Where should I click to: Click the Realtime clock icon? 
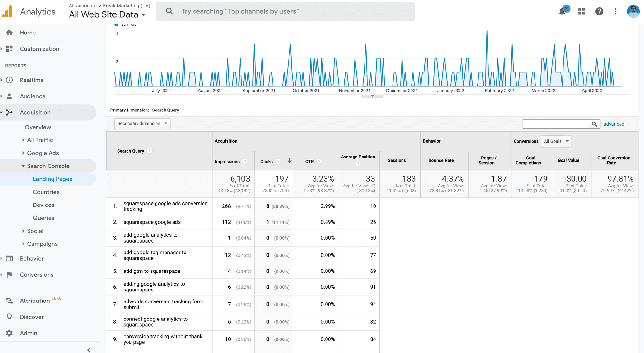(x=9, y=80)
